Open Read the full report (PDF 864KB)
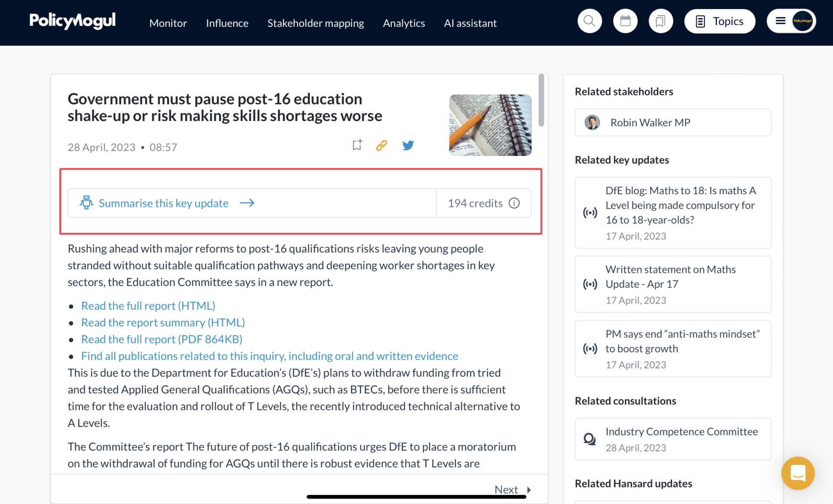Viewport: 833px width, 504px height. pos(161,339)
